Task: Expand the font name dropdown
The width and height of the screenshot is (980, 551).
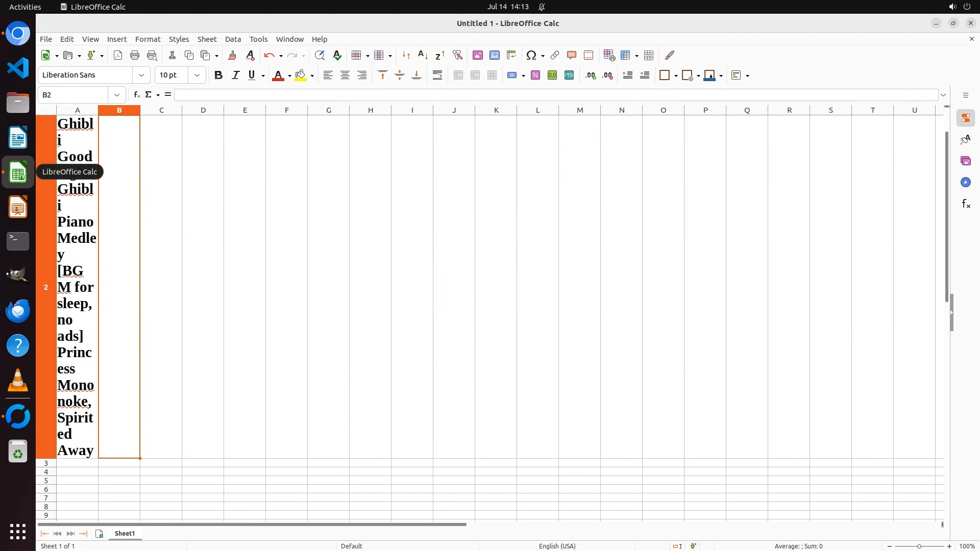Action: tap(141, 76)
